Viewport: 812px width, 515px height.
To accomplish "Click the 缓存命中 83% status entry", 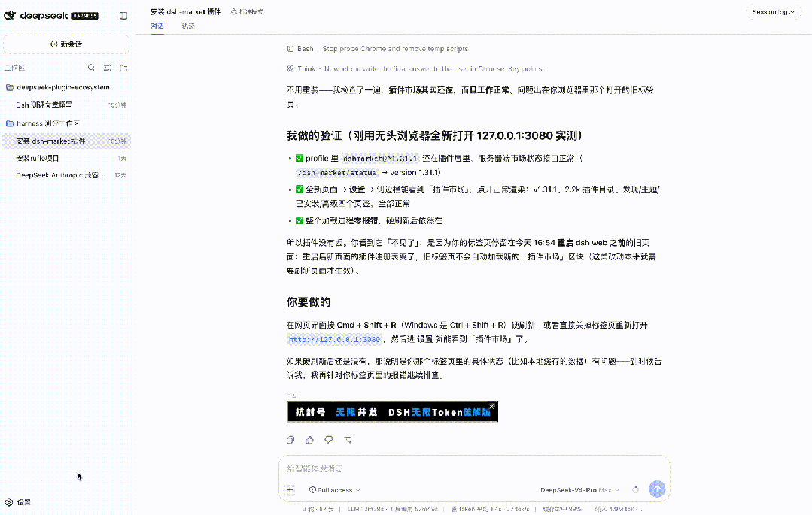I will coord(562,509).
